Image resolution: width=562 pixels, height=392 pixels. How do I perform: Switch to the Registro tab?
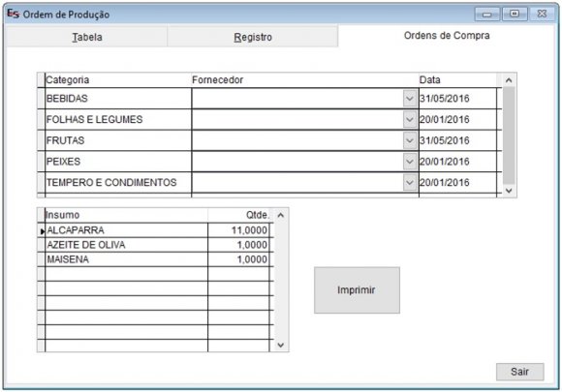pos(253,37)
